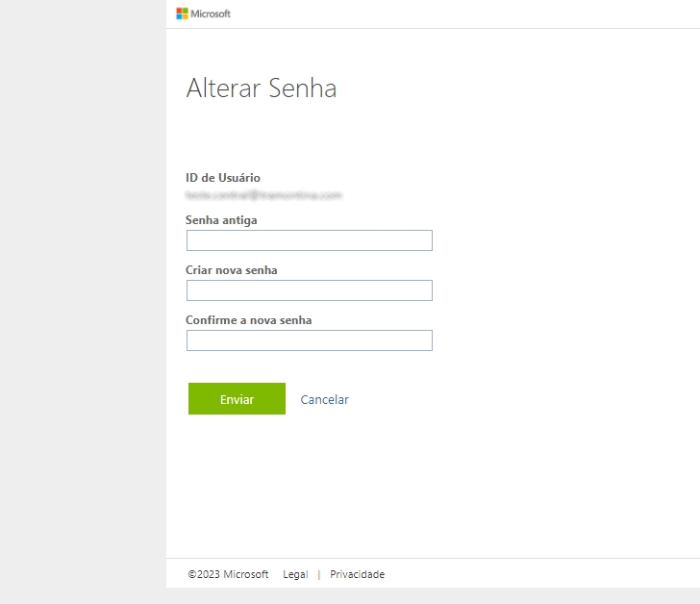Click the Microsoft four-square logo icon
Viewport: 700px width, 604px height.
(182, 13)
